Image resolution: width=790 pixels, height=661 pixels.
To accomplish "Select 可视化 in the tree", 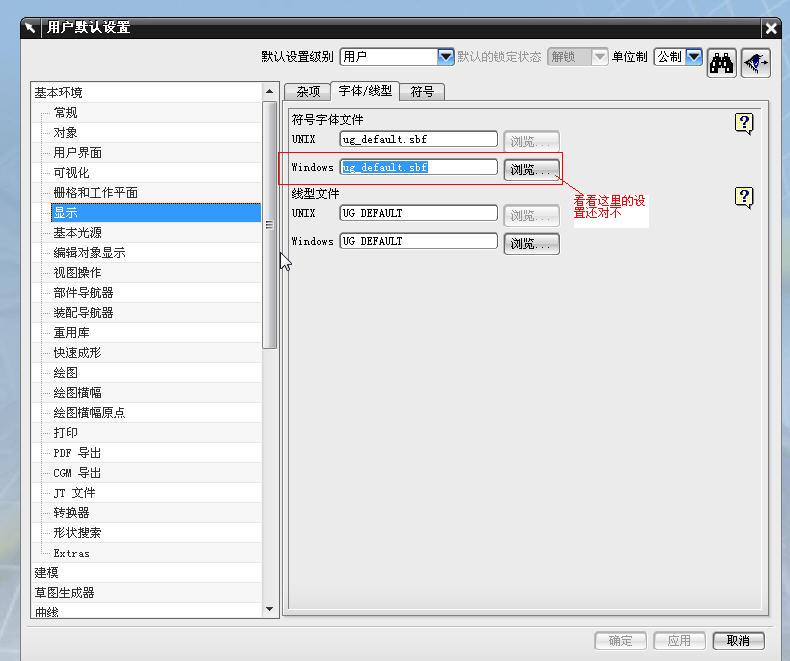I will 72,173.
